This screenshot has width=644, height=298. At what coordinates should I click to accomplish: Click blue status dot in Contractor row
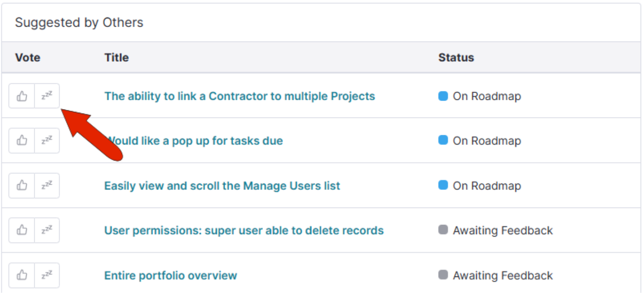tap(443, 96)
